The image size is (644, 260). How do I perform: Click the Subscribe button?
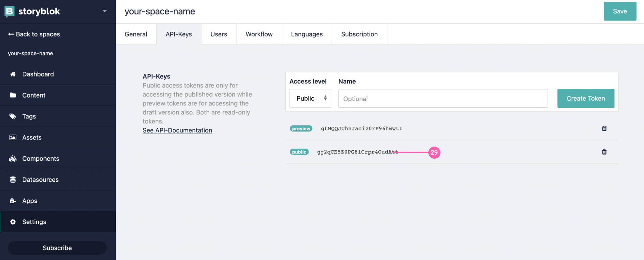point(57,248)
